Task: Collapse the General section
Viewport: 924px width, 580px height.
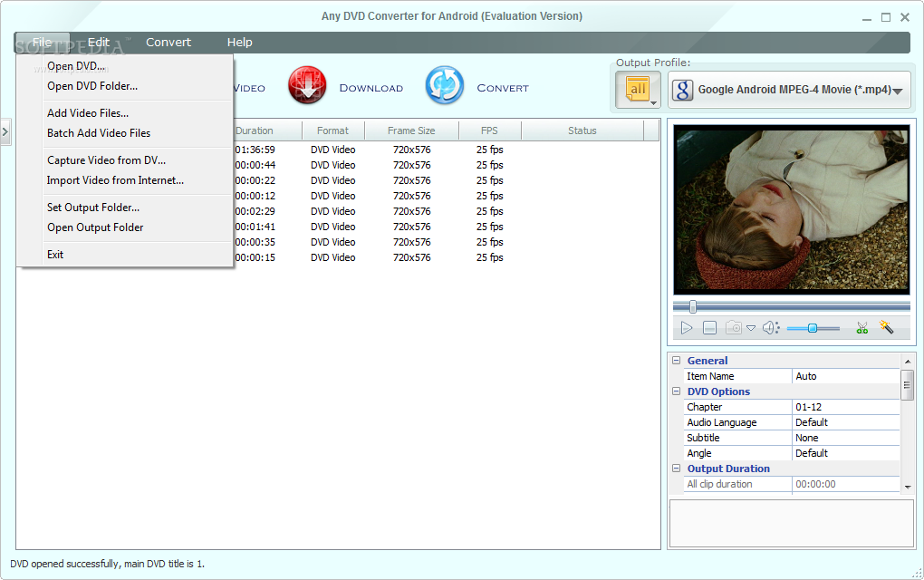Action: click(677, 360)
